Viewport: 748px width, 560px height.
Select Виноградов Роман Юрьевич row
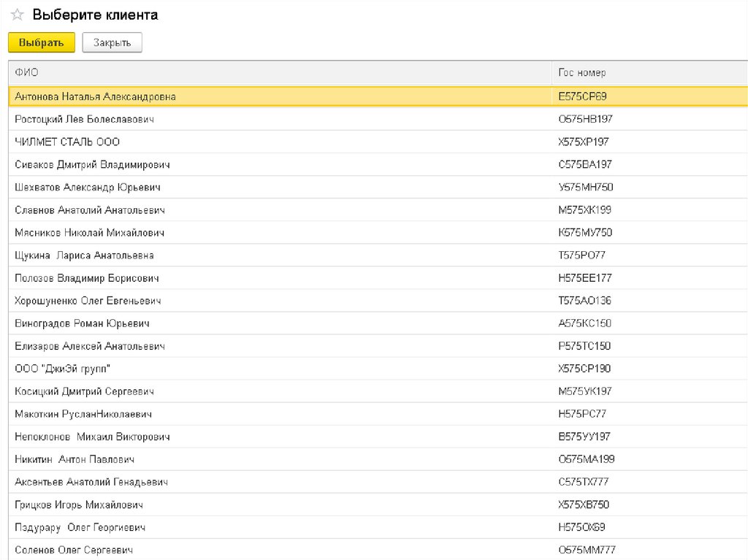pyautogui.click(x=82, y=323)
